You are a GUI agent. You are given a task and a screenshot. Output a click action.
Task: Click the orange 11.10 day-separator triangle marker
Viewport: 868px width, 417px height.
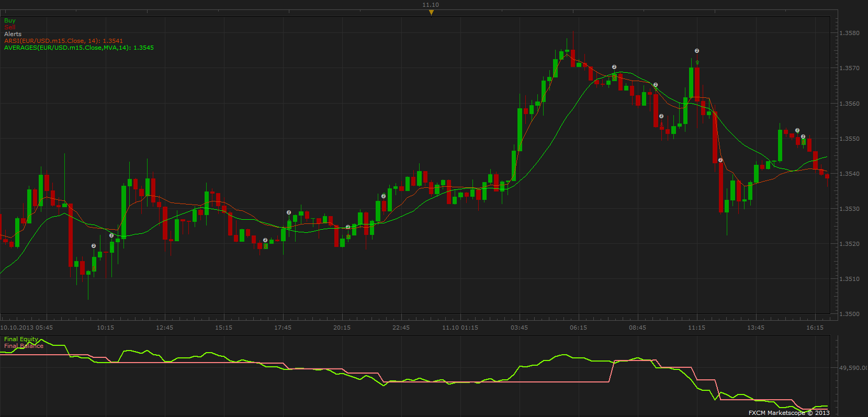[431, 13]
